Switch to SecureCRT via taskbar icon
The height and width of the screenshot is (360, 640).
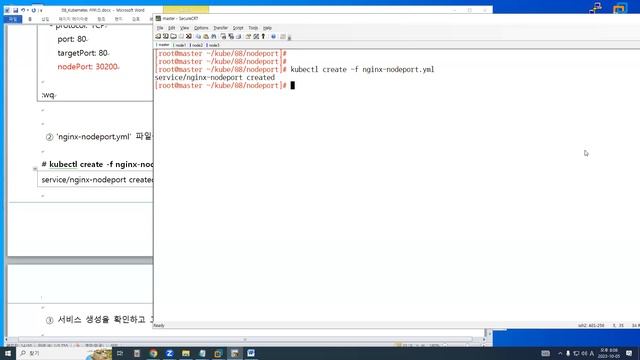(235, 353)
